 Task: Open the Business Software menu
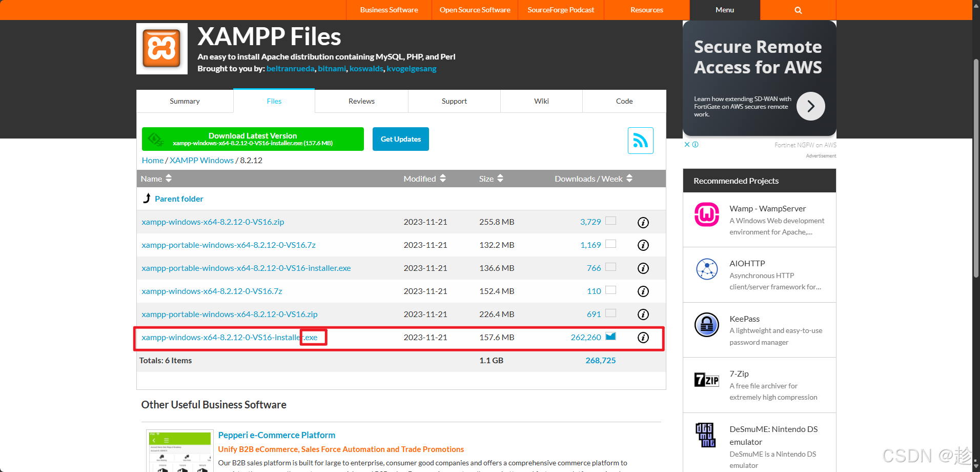coord(389,10)
